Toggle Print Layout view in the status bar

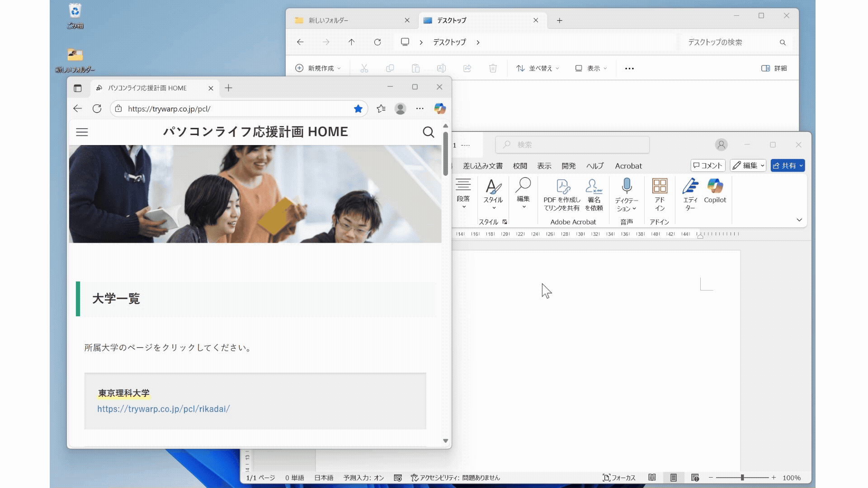[674, 478]
